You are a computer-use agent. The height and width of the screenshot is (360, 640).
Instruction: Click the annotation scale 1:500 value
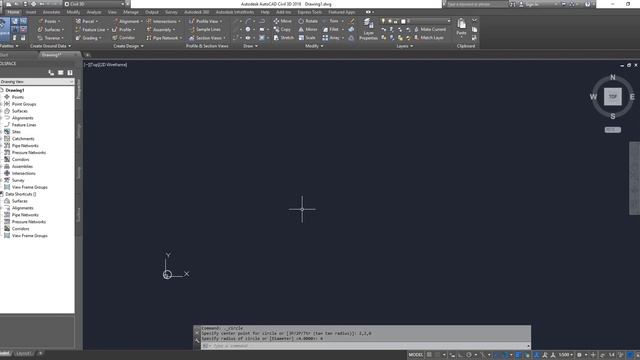click(565, 355)
